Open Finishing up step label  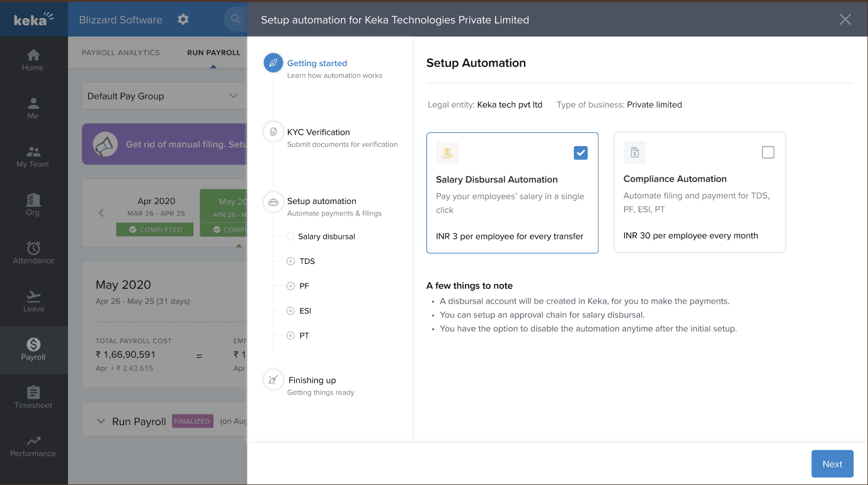coord(312,380)
